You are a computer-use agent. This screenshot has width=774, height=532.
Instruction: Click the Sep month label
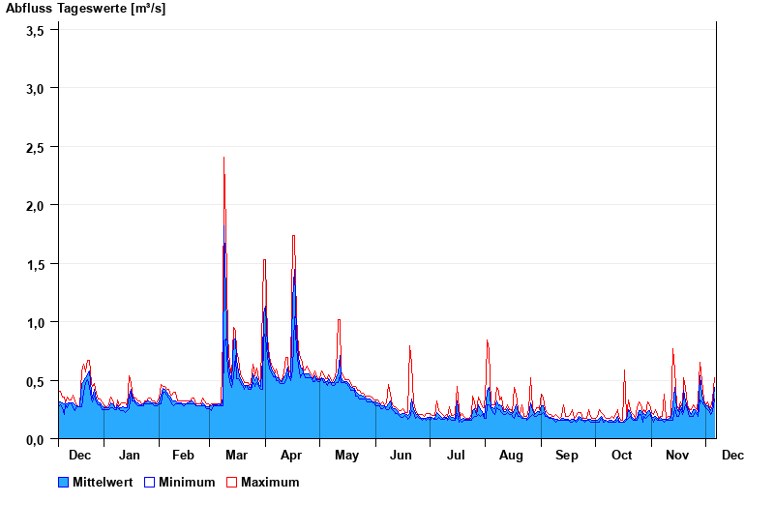coord(567,456)
